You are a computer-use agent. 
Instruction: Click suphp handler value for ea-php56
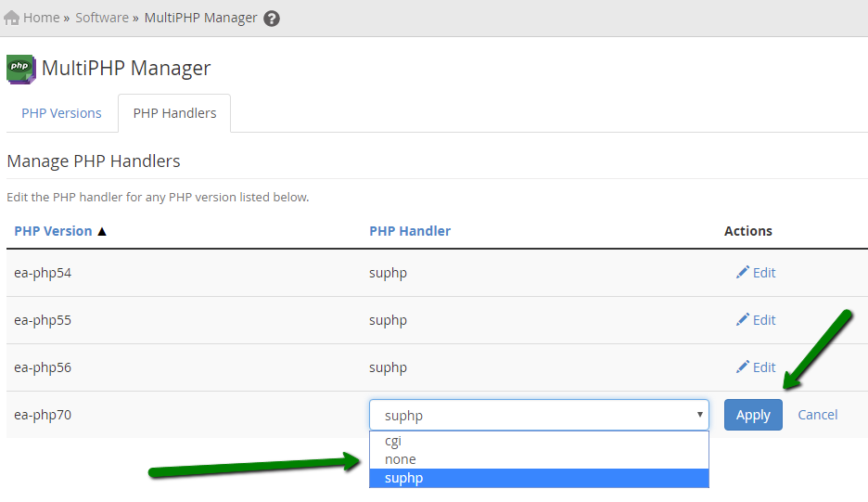388,367
